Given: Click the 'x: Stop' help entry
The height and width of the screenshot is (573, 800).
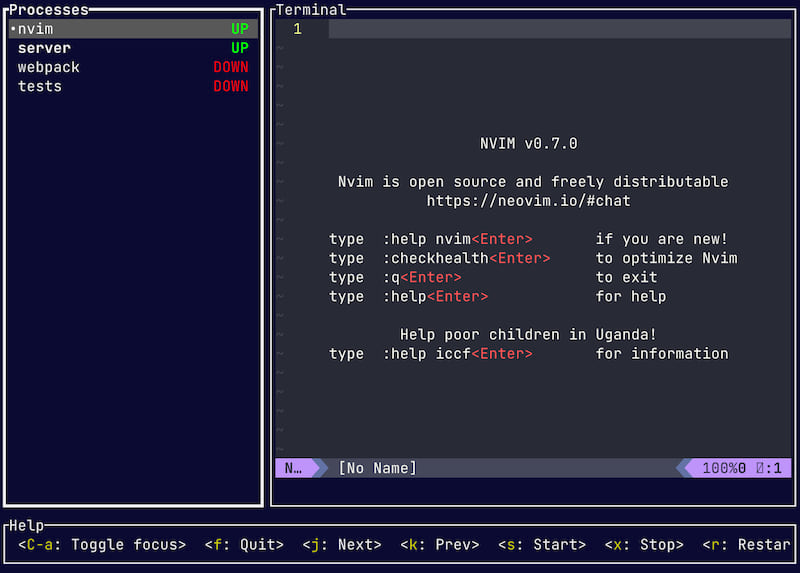Looking at the screenshot, I should click(x=644, y=545).
